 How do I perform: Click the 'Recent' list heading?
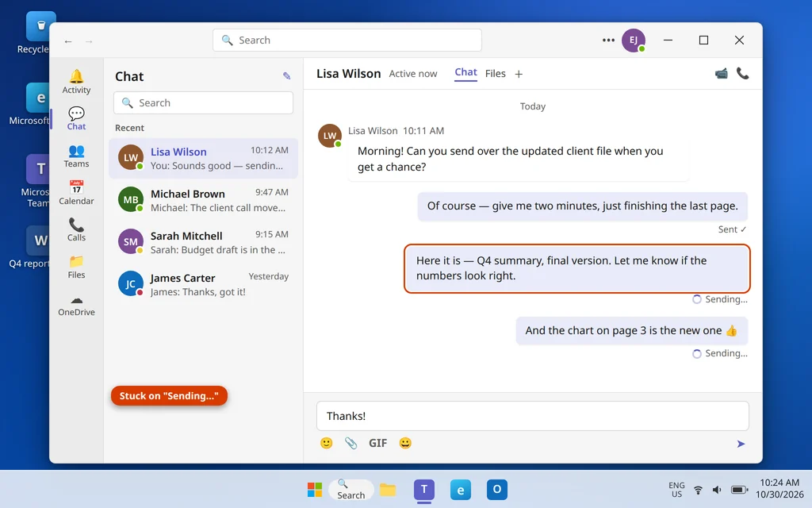[x=129, y=128]
